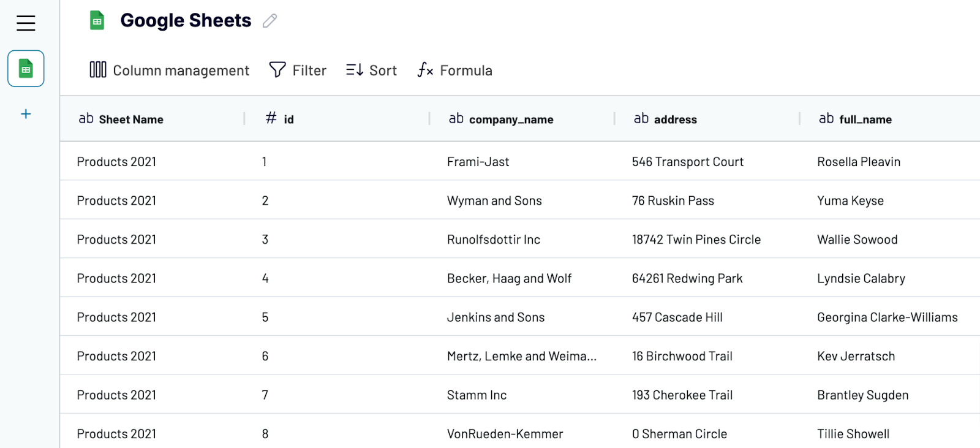Click Products 2021 in the Jenkins and Sons row
Viewport: 980px width, 448px height.
click(x=116, y=317)
